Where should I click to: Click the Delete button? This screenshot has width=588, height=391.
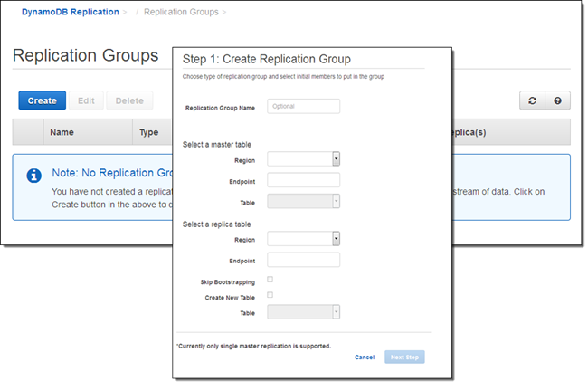[129, 100]
